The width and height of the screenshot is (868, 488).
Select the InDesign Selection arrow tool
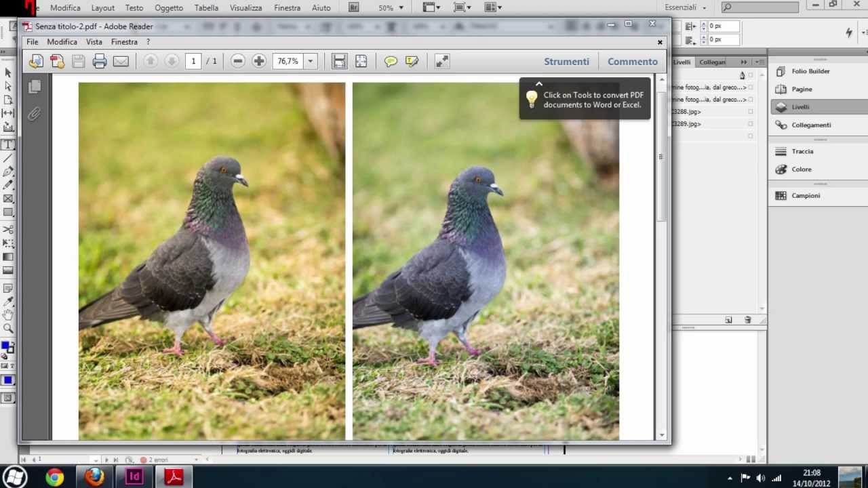pyautogui.click(x=8, y=73)
